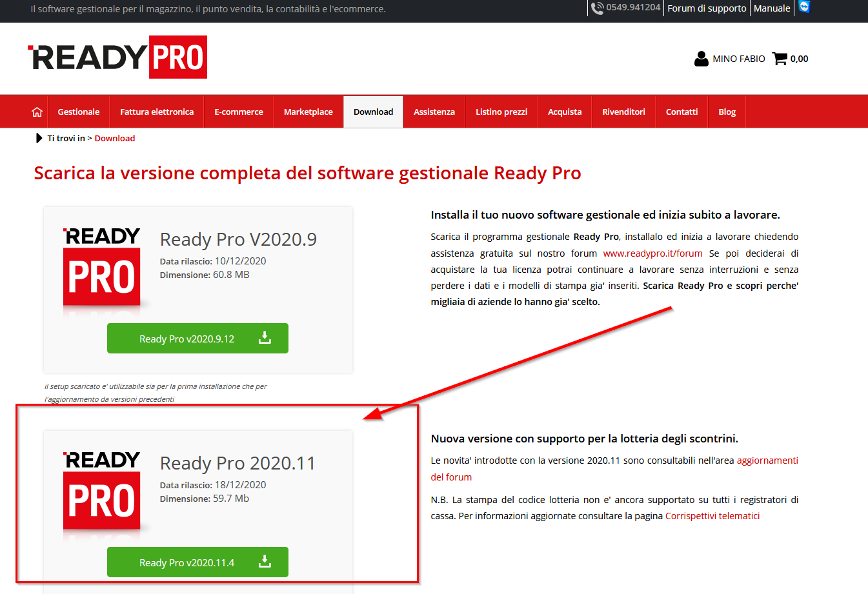Click the heading about lotteria degli scontrini
Image resolution: width=868 pixels, height=594 pixels.
[585, 439]
